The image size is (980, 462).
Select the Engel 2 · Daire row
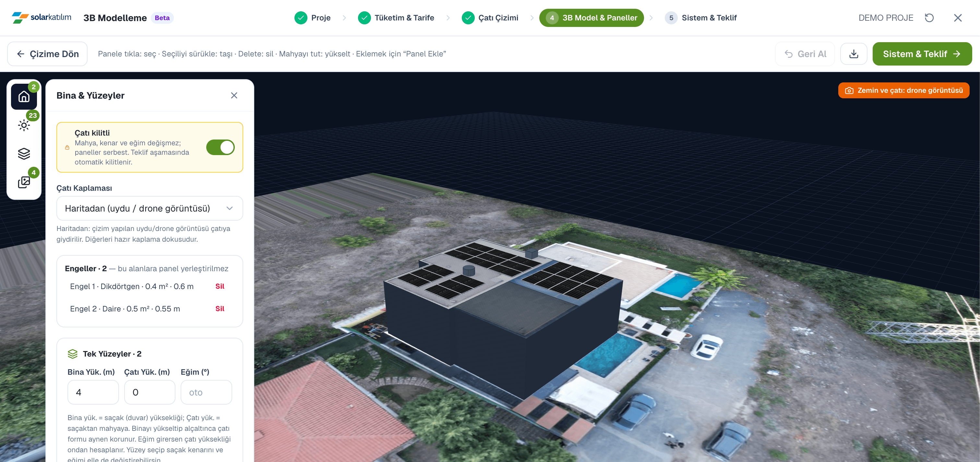coord(149,309)
